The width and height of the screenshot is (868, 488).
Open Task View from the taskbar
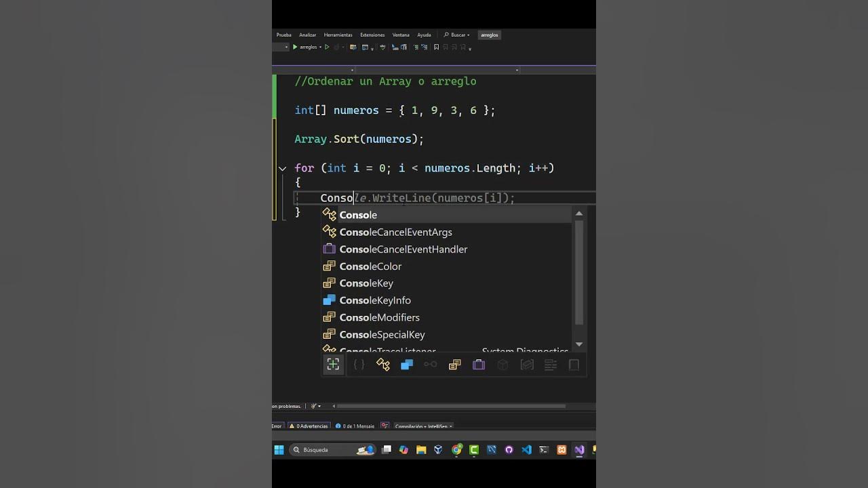(x=387, y=449)
